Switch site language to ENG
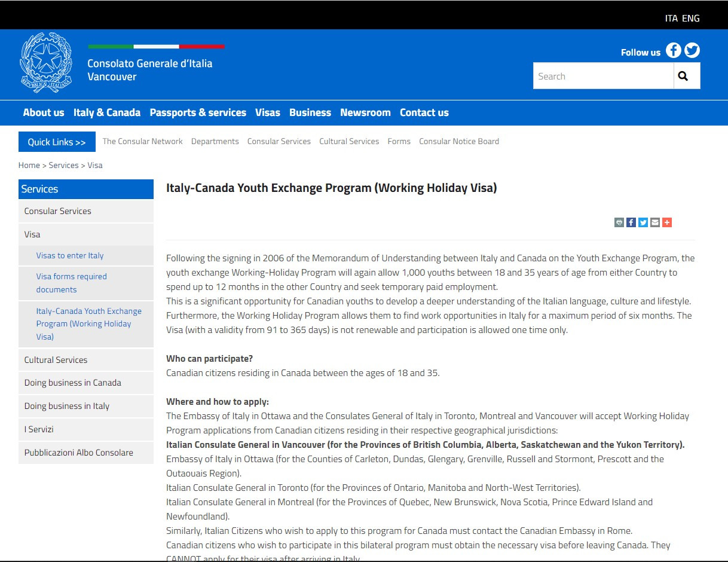This screenshot has width=728, height=562. (x=690, y=18)
